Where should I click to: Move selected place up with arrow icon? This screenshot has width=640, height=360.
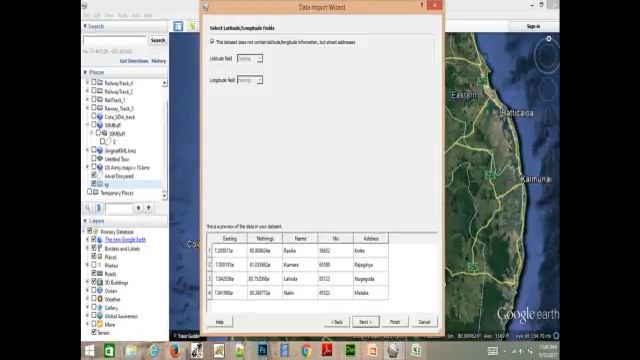click(x=138, y=208)
